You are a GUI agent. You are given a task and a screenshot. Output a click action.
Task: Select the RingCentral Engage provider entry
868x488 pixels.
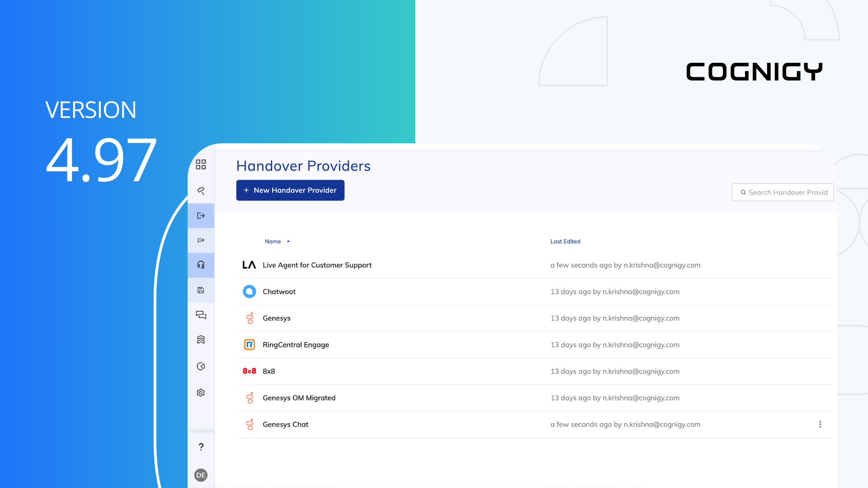[296, 344]
